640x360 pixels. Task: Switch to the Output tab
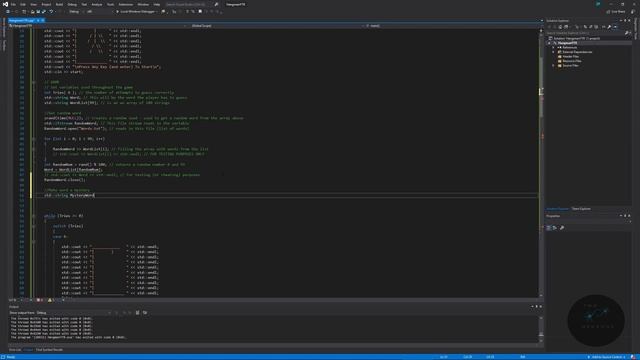pyautogui.click(x=28, y=350)
